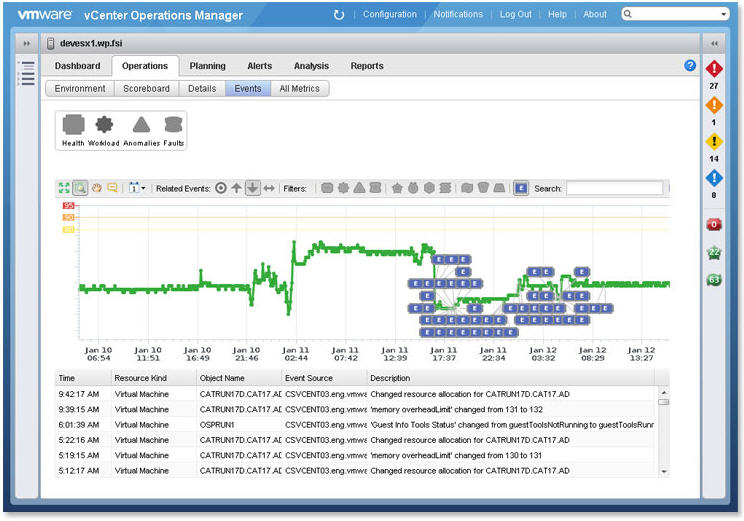Click the refresh icon in the header
This screenshot has width=744, height=521.
[338, 15]
